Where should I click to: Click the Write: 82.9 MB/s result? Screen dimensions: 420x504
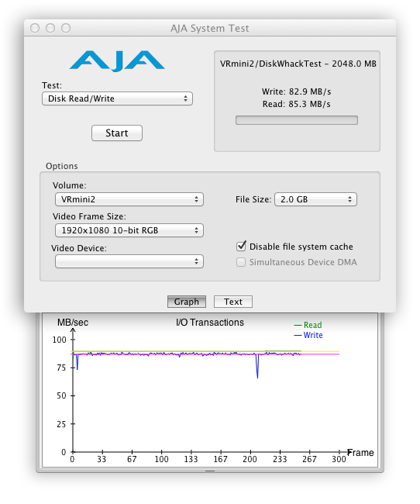[296, 91]
